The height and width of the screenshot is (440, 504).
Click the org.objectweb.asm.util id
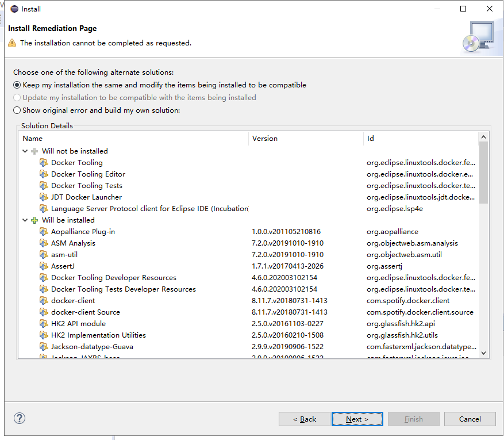coord(405,255)
